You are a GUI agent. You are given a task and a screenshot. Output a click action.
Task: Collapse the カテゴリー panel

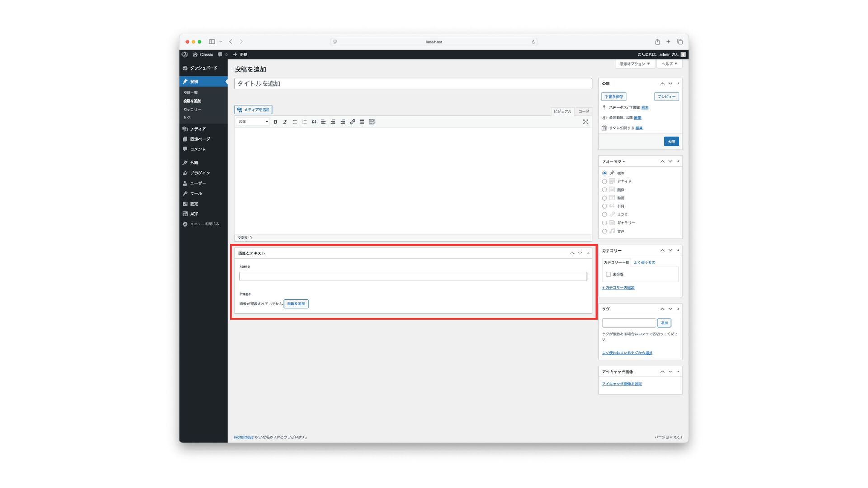pyautogui.click(x=678, y=250)
